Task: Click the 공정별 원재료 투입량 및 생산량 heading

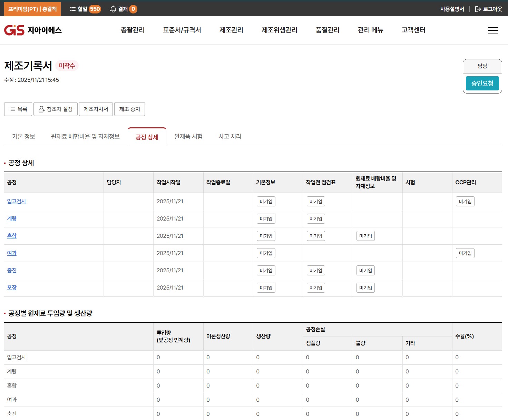Action: click(50, 313)
